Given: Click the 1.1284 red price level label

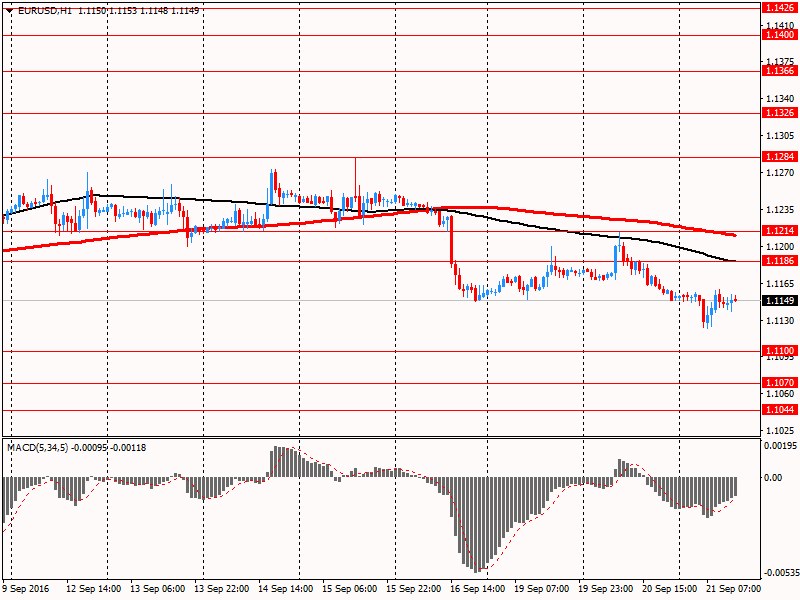Looking at the screenshot, I should click(780, 157).
